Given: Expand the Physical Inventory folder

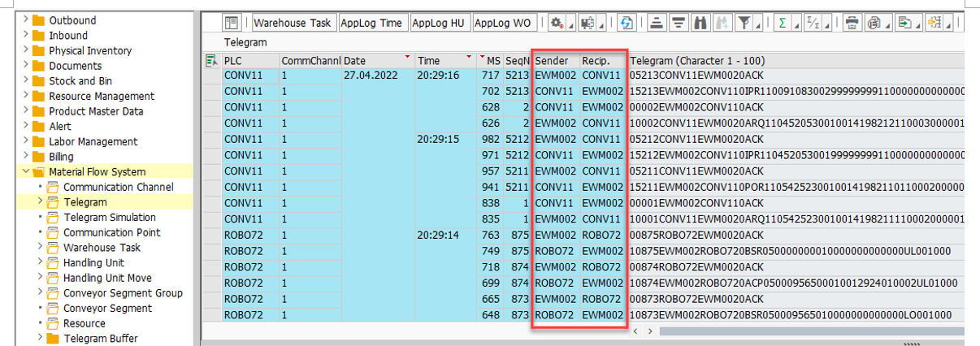Looking at the screenshot, I should point(26,50).
